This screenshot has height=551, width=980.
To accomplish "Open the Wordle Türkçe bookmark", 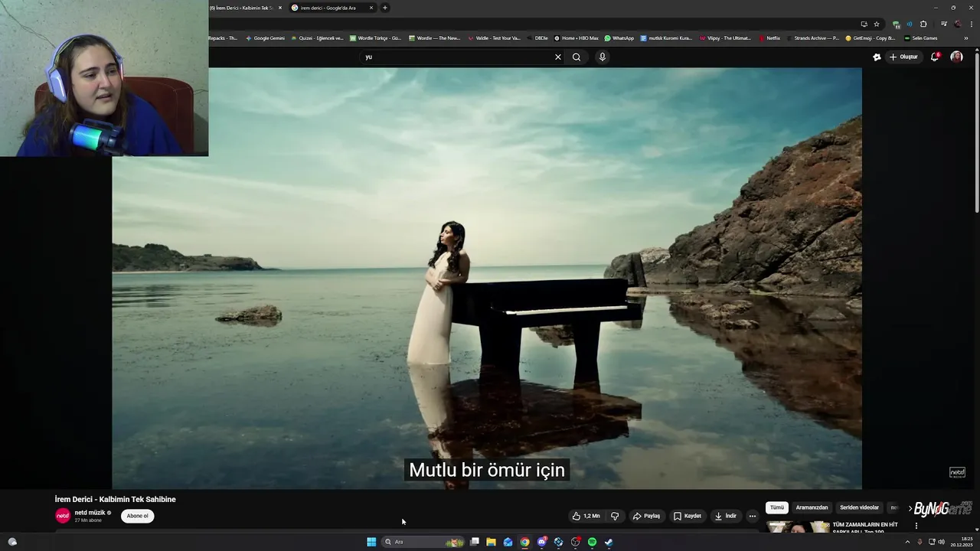I will (x=376, y=38).
